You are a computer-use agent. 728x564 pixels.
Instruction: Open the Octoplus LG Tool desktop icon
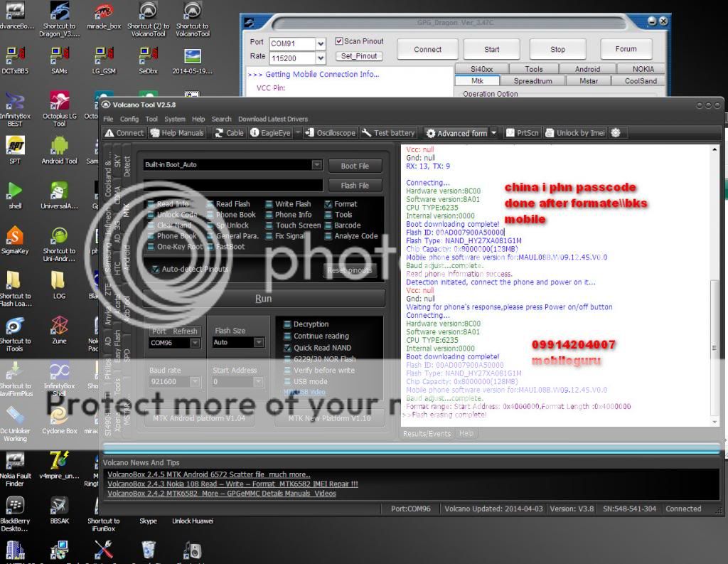pyautogui.click(x=60, y=109)
